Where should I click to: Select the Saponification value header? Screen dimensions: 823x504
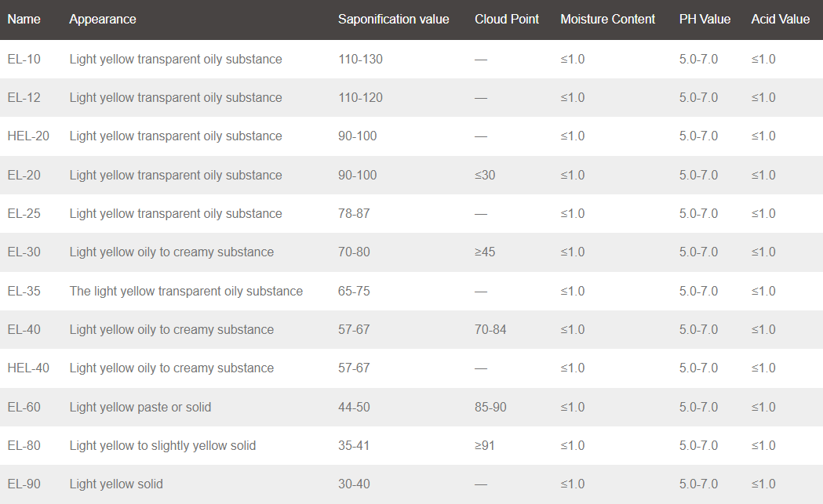pos(394,20)
